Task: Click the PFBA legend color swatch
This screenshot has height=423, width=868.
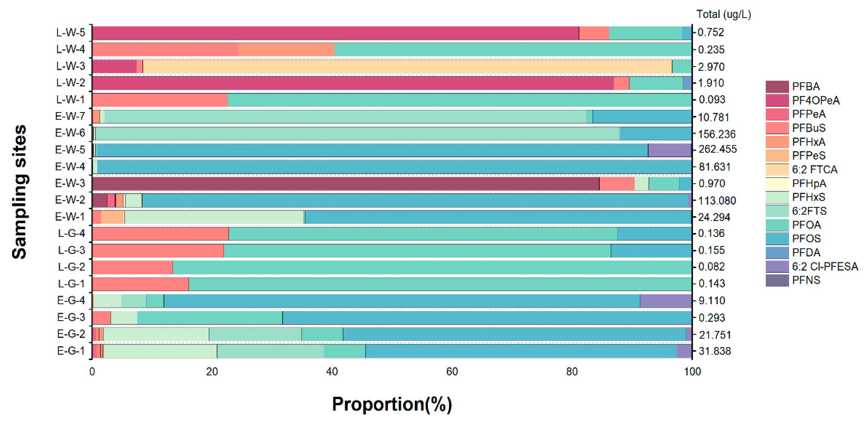Action: tap(777, 86)
